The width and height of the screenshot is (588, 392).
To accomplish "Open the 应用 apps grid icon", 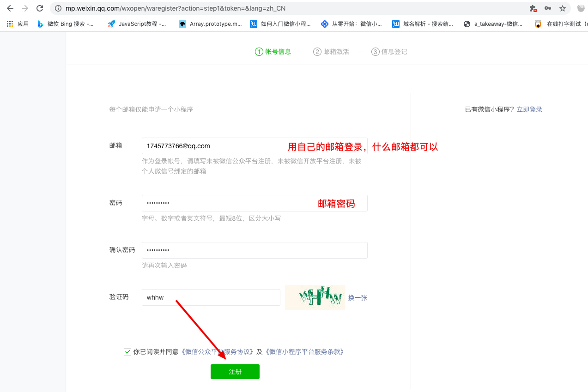I will (10, 24).
